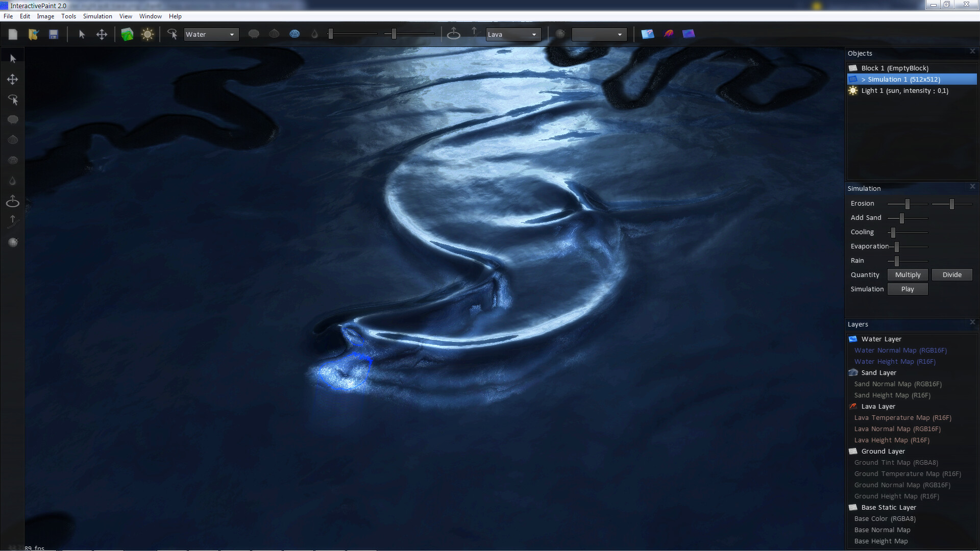Open a file with the folder icon

[x=34, y=34]
